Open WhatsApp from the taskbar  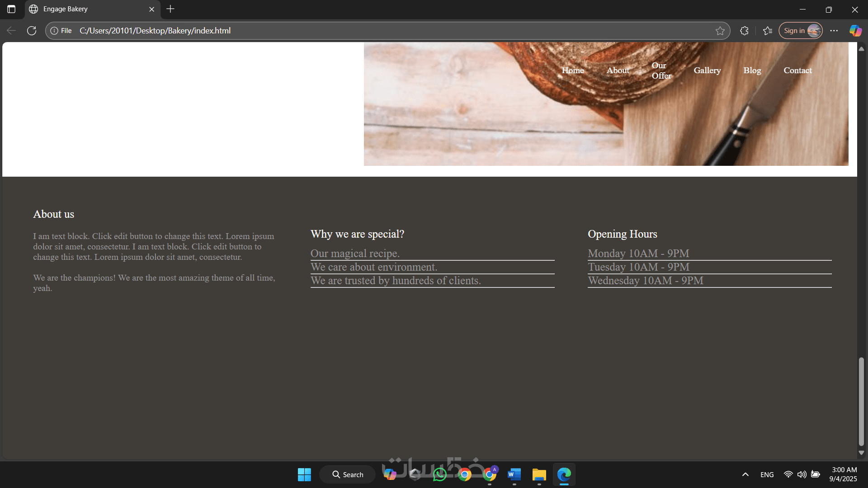439,474
